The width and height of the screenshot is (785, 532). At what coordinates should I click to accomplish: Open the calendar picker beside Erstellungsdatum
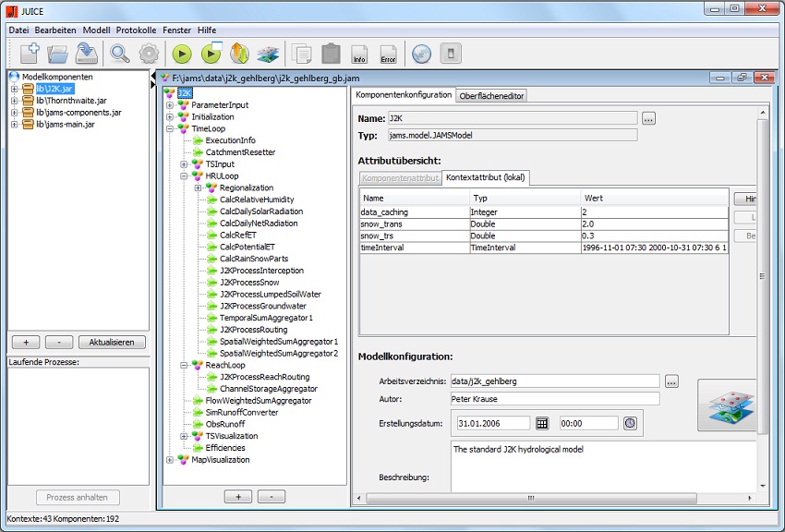point(542,423)
